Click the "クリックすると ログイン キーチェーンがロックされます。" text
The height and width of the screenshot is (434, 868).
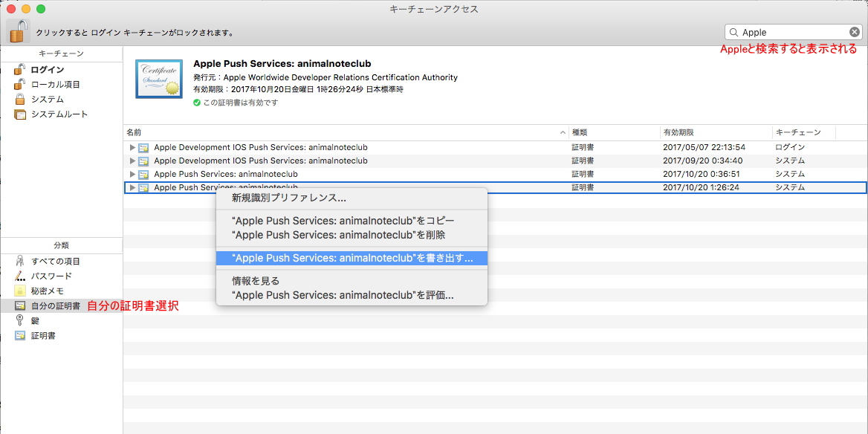click(x=135, y=33)
